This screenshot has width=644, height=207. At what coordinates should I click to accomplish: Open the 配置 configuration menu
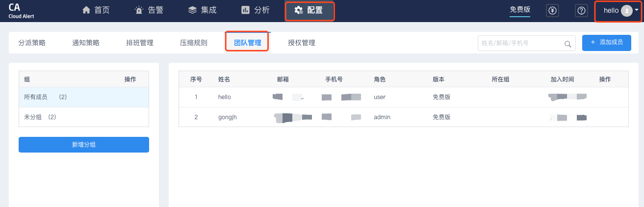pyautogui.click(x=309, y=11)
